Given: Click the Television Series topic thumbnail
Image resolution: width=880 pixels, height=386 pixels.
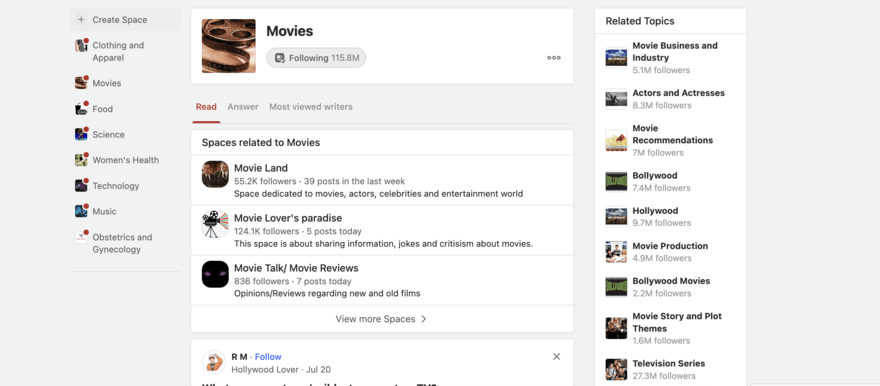Looking at the screenshot, I should point(616,369).
